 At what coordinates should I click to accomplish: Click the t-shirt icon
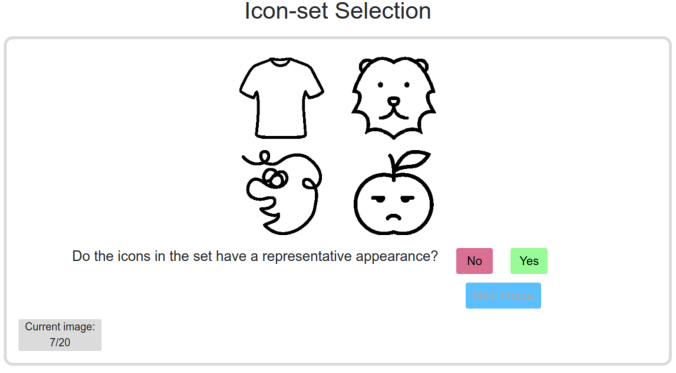pyautogui.click(x=282, y=98)
